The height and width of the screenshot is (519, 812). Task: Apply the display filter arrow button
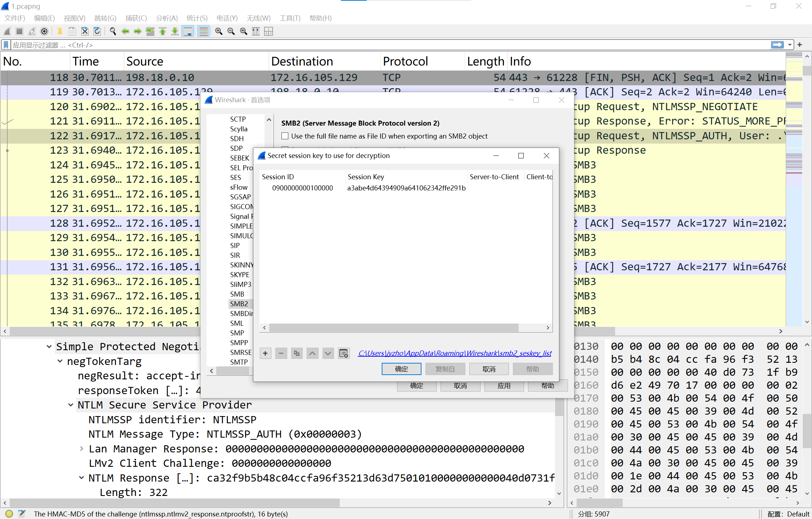click(777, 45)
